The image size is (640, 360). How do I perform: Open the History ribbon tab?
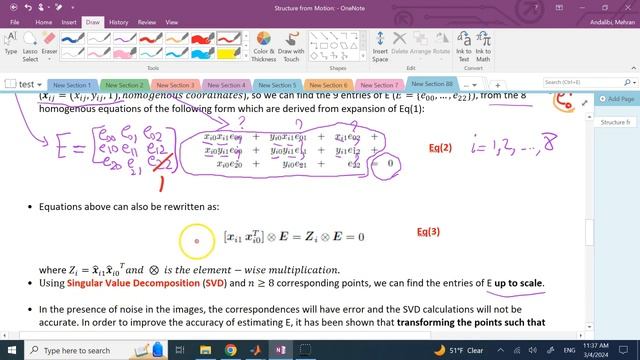point(118,22)
